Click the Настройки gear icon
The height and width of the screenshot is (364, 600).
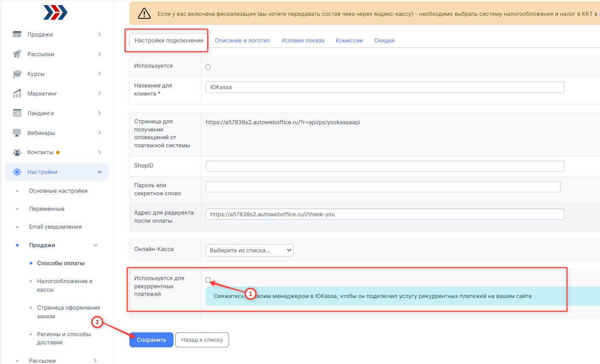tap(17, 172)
